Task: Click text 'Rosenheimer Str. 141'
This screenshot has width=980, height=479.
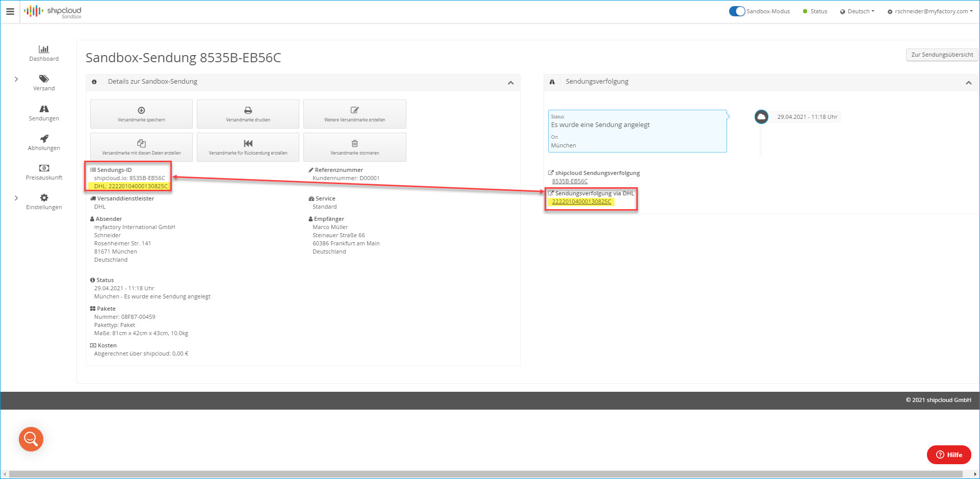Action: 122,243
